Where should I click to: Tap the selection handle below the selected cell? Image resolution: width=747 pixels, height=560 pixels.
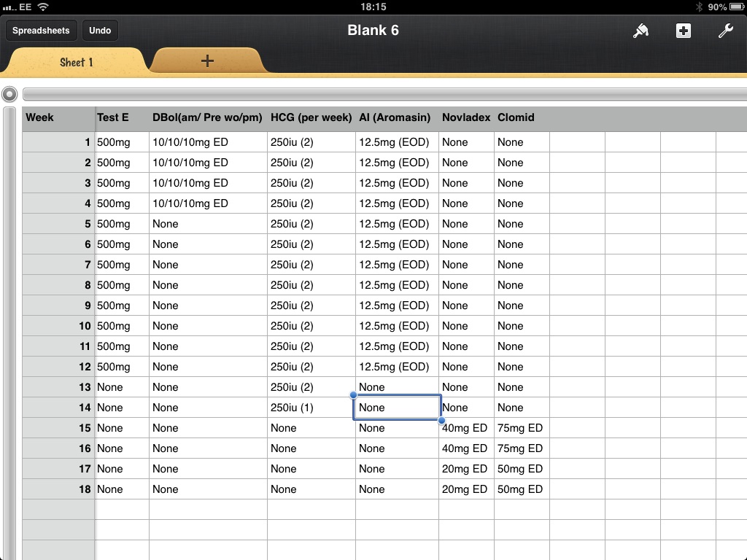pyautogui.click(x=441, y=420)
